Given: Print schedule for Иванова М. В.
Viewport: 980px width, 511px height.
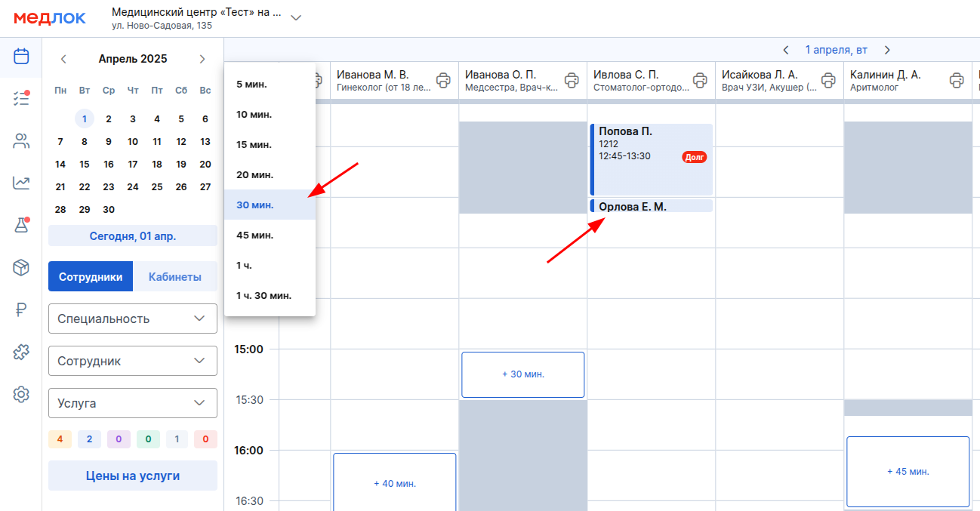Looking at the screenshot, I should point(444,79).
